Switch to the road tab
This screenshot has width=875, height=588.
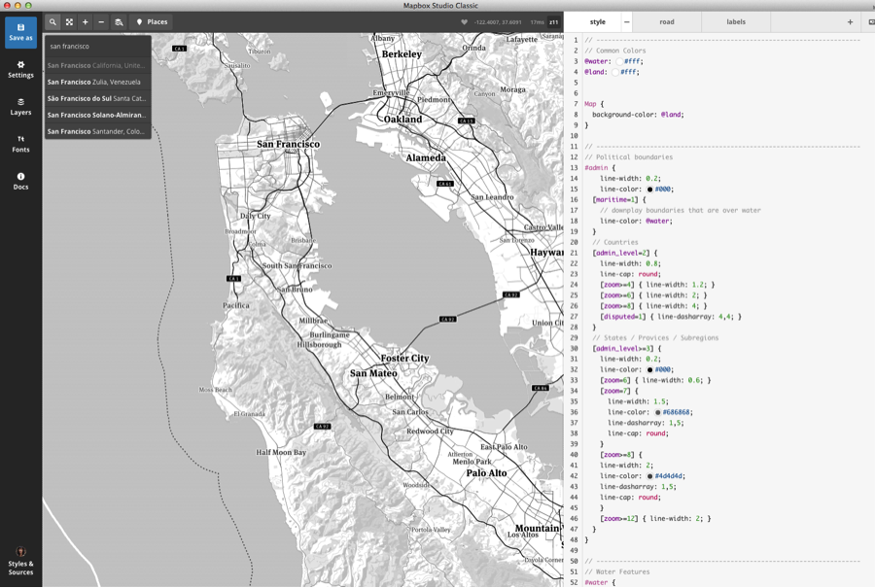[x=666, y=21]
